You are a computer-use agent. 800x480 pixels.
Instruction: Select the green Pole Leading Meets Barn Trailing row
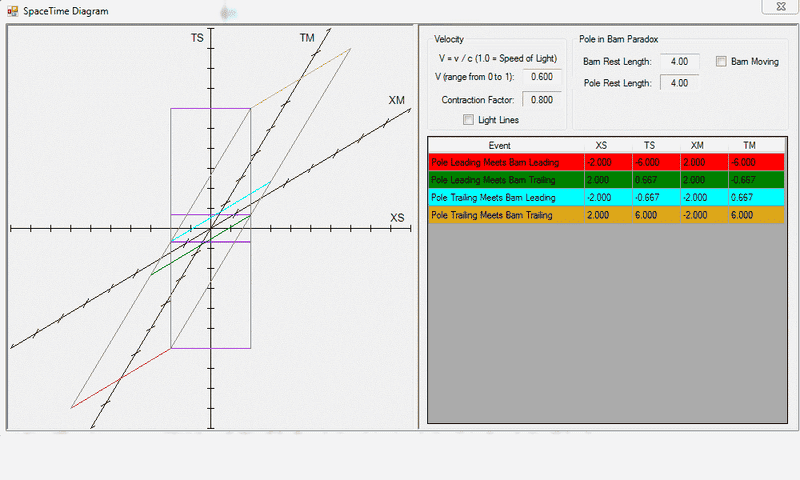607,180
